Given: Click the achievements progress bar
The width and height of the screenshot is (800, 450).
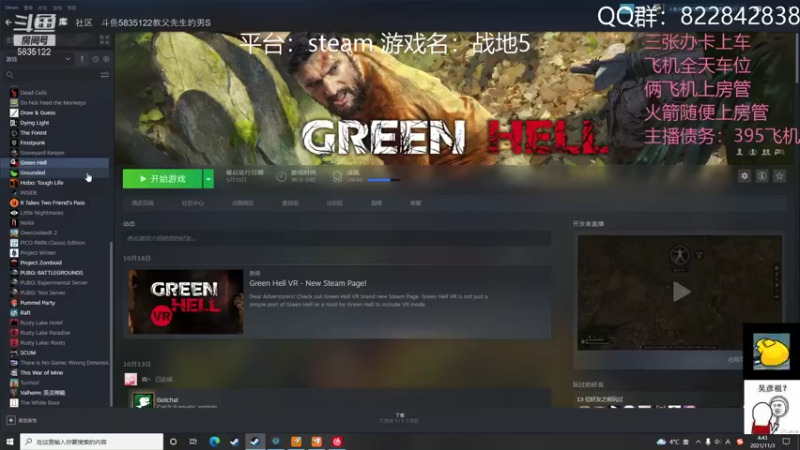Looking at the screenshot, I should [x=383, y=180].
